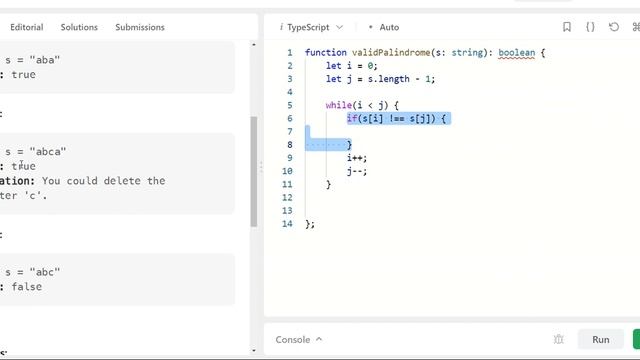Open the Solutions tab

tap(79, 27)
